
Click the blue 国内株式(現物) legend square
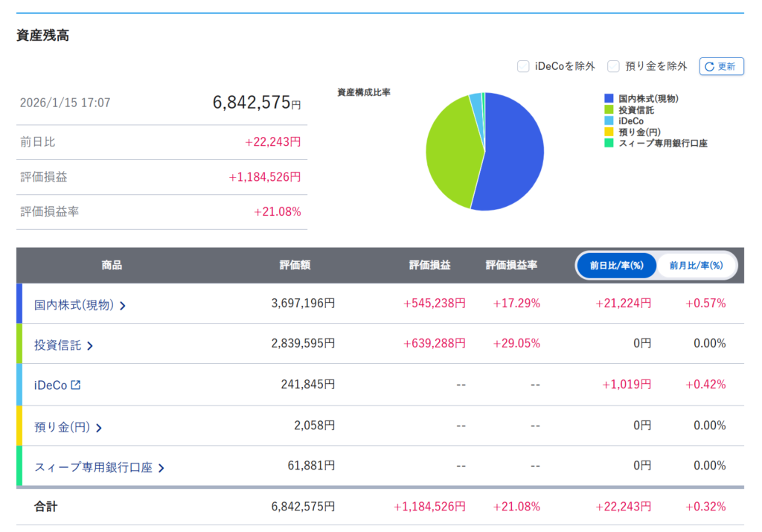609,98
